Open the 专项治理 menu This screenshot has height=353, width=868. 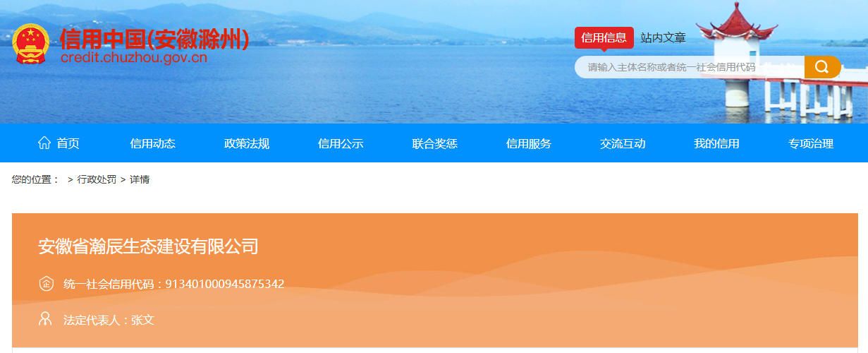coord(811,143)
